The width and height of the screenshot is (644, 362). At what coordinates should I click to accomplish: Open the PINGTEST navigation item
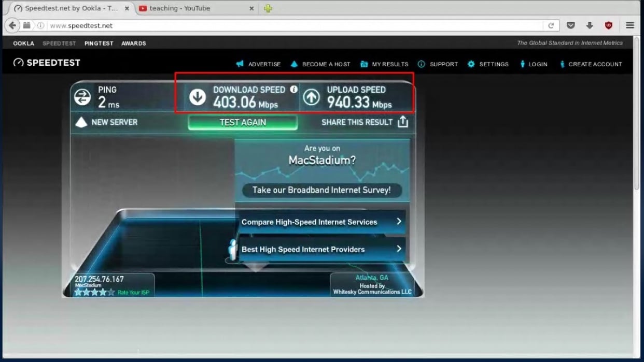coord(99,44)
